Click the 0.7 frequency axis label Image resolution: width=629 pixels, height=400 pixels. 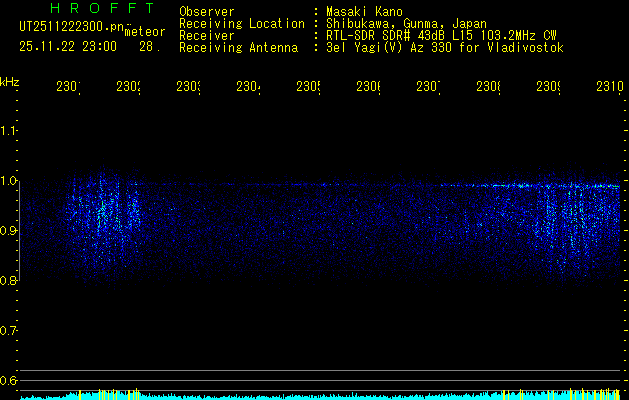(x=8, y=331)
